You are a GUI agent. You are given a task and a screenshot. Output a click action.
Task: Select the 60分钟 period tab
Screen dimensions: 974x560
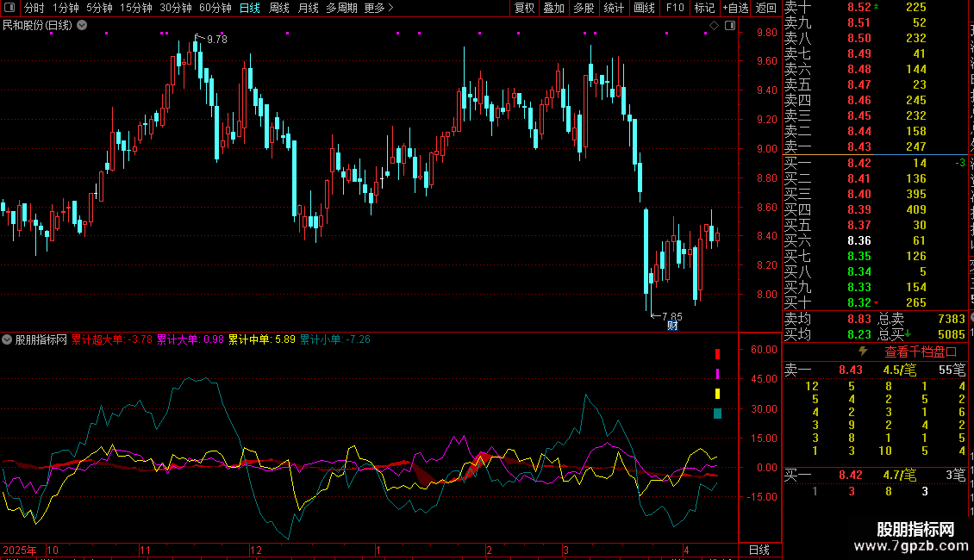[215, 8]
